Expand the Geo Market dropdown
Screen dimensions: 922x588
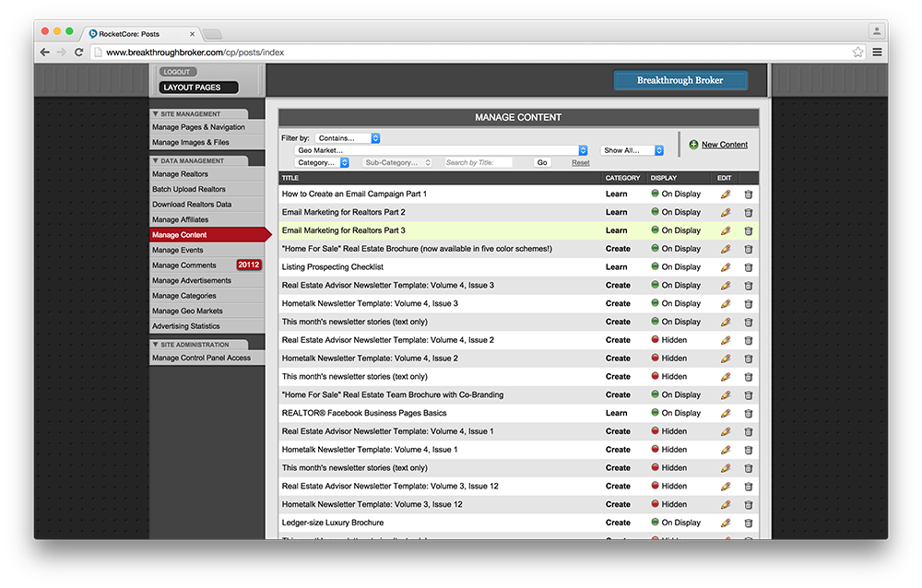pos(441,150)
